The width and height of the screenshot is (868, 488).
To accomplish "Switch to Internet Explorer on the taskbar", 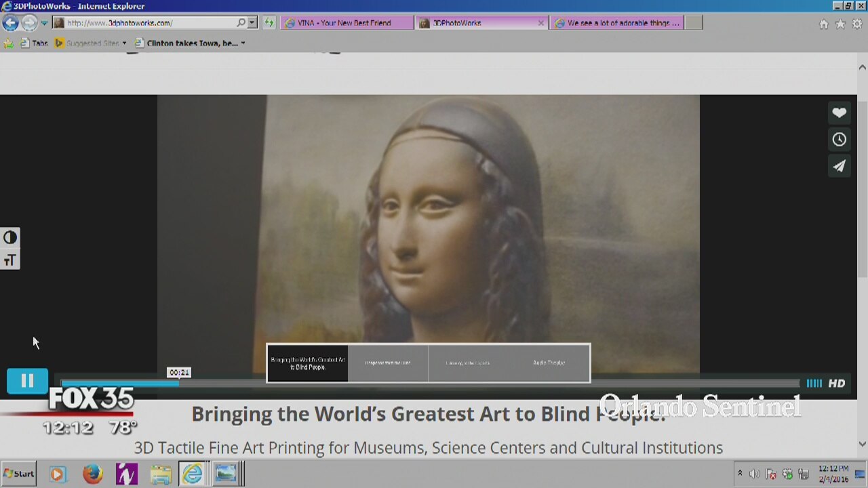I will (193, 474).
